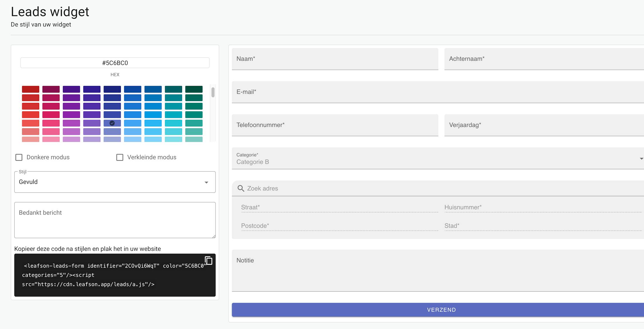Pick the dark magenta swatch in the top row
644x329 pixels.
51,89
